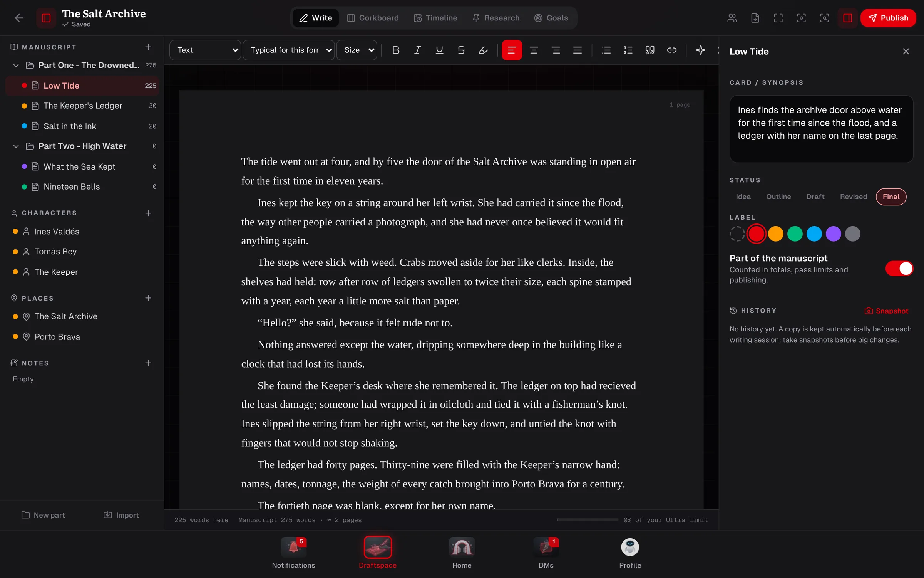Open the Research tab
Image resolution: width=924 pixels, height=578 pixels.
click(x=496, y=18)
